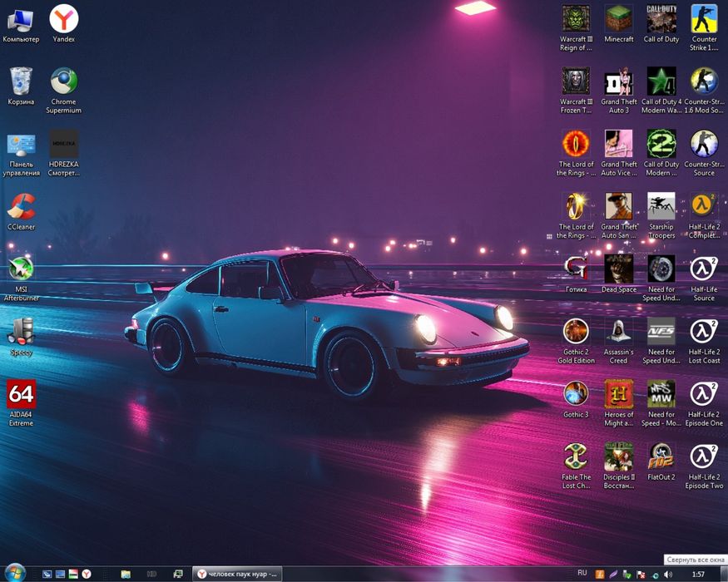Select the Heroes of Might and Magic icon

click(x=618, y=404)
